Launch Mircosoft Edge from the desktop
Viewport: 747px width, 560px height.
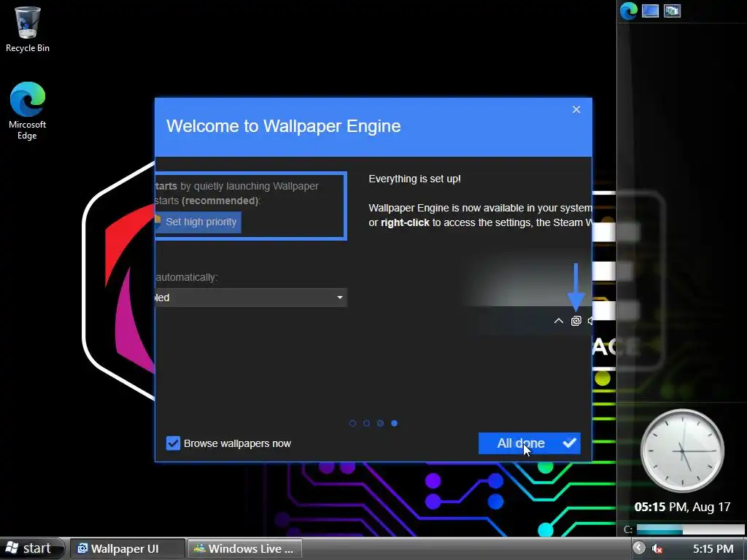[x=27, y=111]
